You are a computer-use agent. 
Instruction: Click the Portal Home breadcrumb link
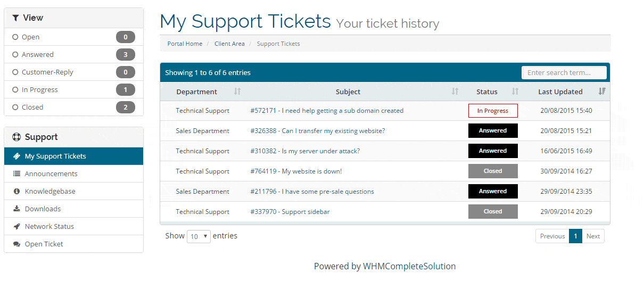pyautogui.click(x=185, y=44)
